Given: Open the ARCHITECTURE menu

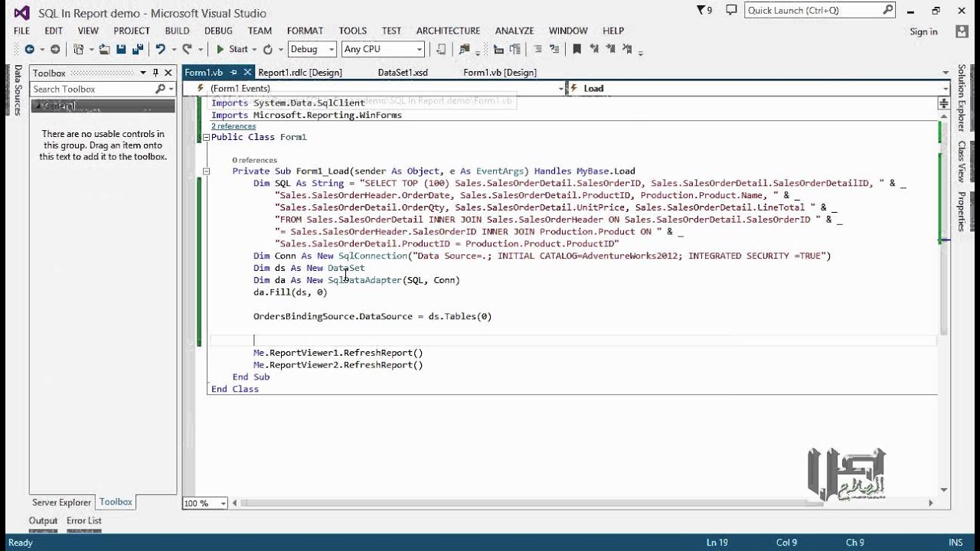Looking at the screenshot, I should tap(448, 31).
